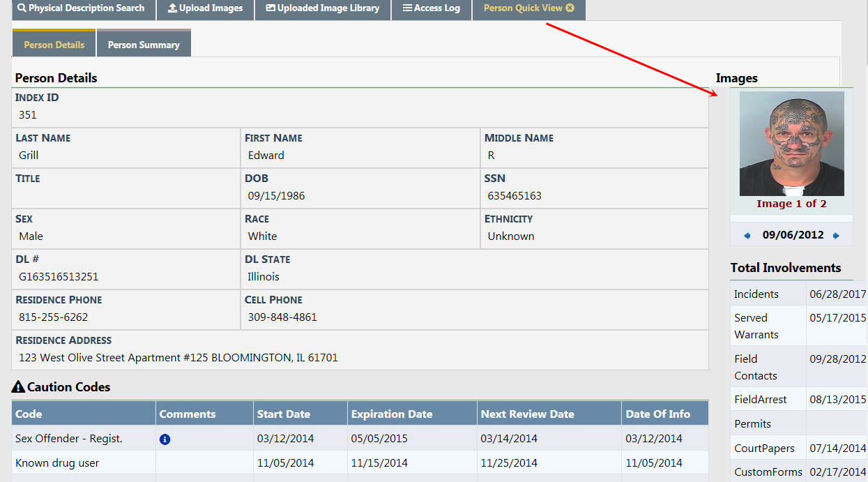
Task: Click the vertical scrollbar on right edge
Action: point(864,209)
